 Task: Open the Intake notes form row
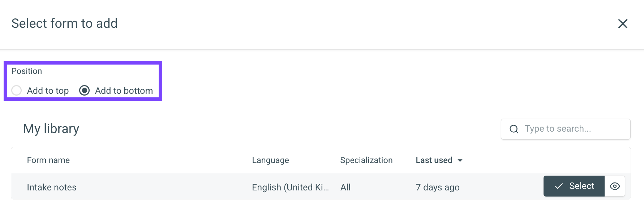coord(52,188)
